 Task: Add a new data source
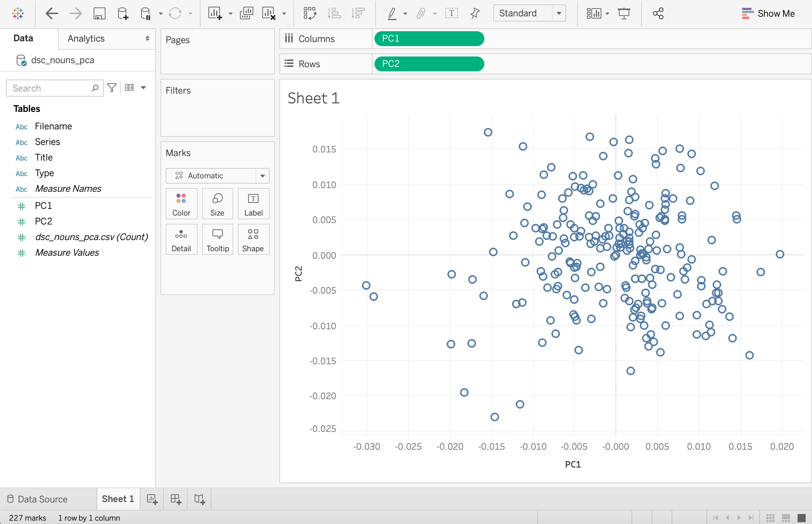pos(123,13)
